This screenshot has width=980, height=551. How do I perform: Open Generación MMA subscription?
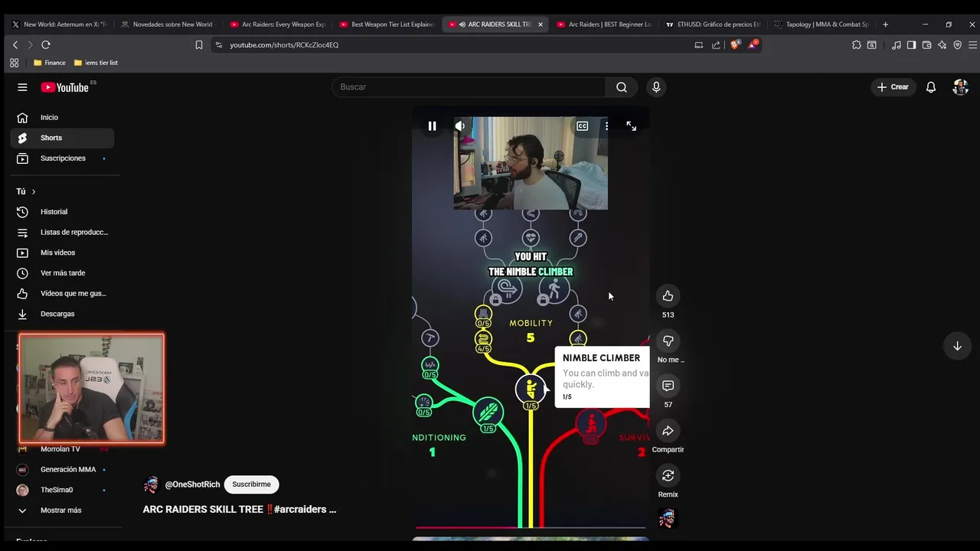click(62, 469)
